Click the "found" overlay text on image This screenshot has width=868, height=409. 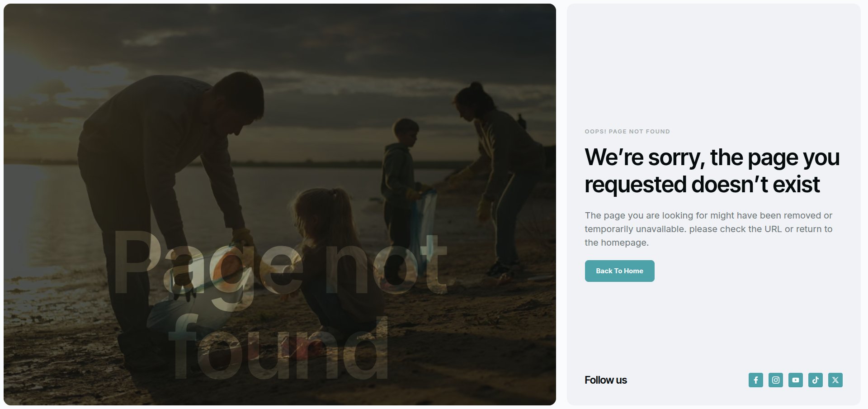click(278, 348)
